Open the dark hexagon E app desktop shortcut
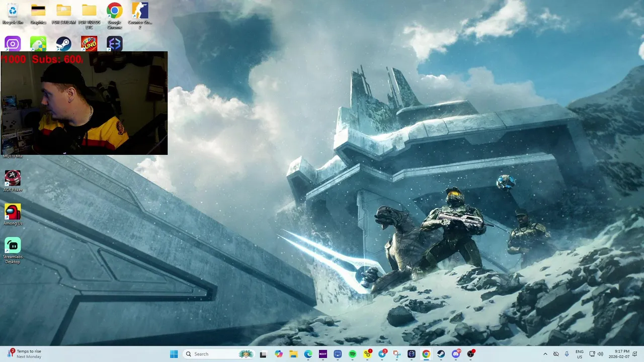The image size is (644, 362). tap(115, 44)
